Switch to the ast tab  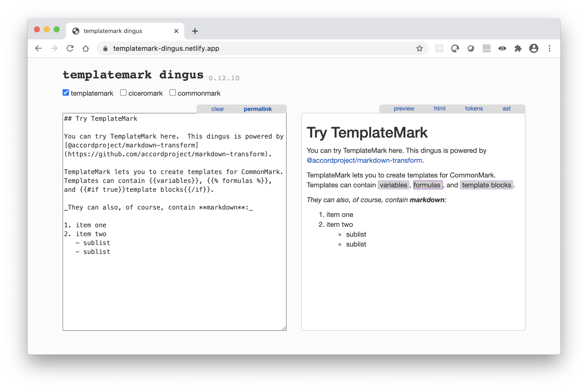coord(506,108)
